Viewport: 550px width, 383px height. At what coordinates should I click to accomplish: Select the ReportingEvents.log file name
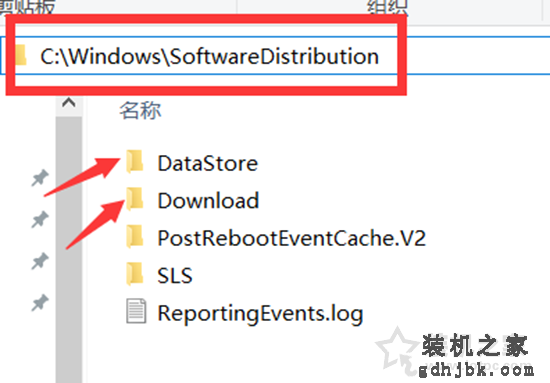(x=260, y=314)
